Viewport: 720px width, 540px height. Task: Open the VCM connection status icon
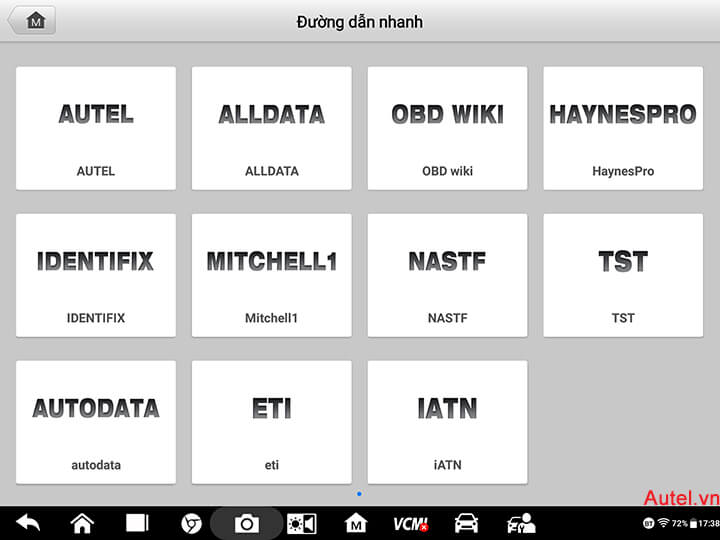coord(411,523)
